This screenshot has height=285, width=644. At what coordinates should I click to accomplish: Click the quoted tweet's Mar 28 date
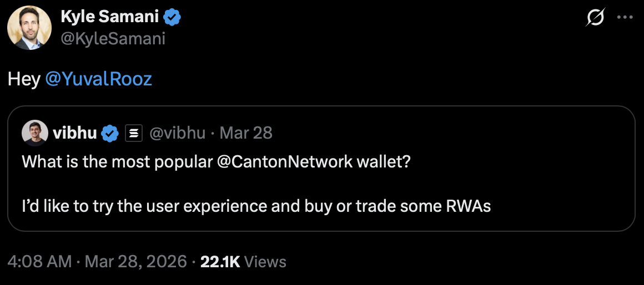[x=246, y=133]
